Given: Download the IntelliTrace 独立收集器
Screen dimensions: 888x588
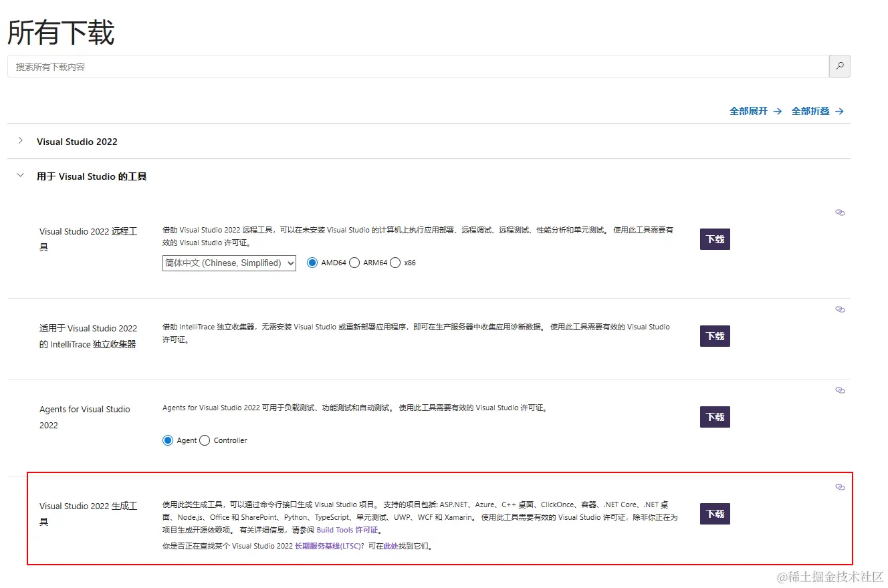Looking at the screenshot, I should [715, 336].
